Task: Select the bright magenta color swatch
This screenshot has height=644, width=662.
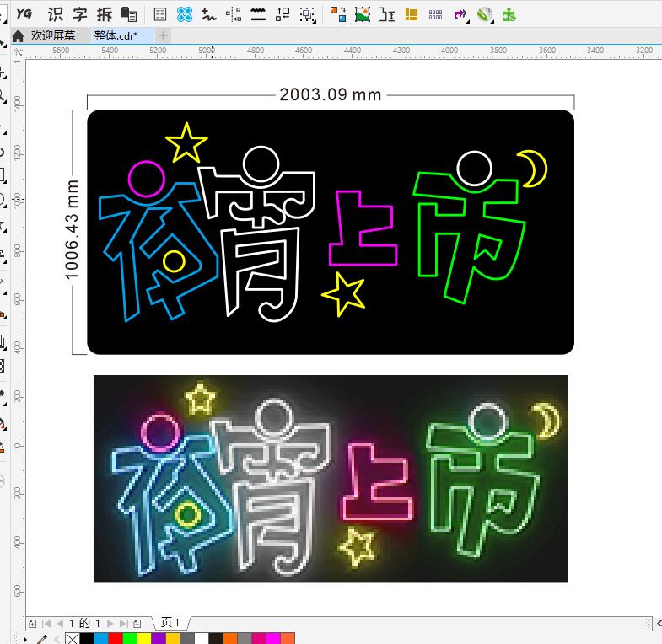Action: click(273, 638)
